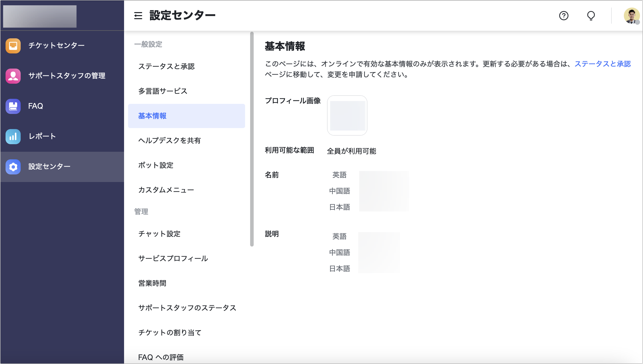Open レポート from the sidebar
Viewport: 643px width, 364px height.
(42, 136)
